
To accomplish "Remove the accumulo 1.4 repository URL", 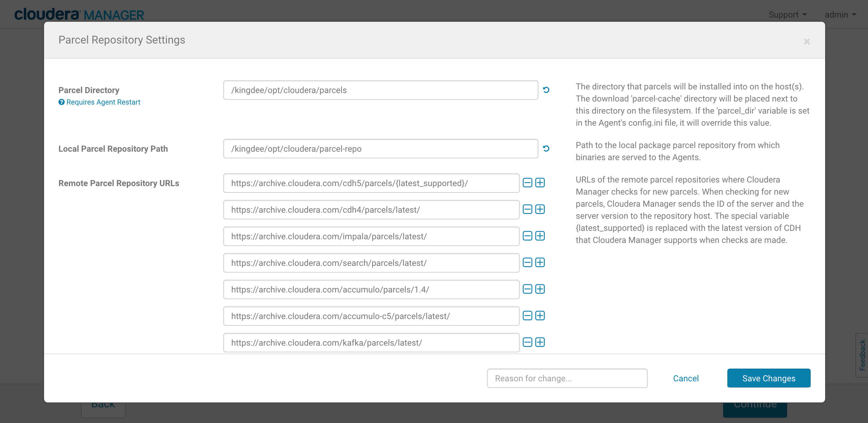I will click(x=527, y=289).
